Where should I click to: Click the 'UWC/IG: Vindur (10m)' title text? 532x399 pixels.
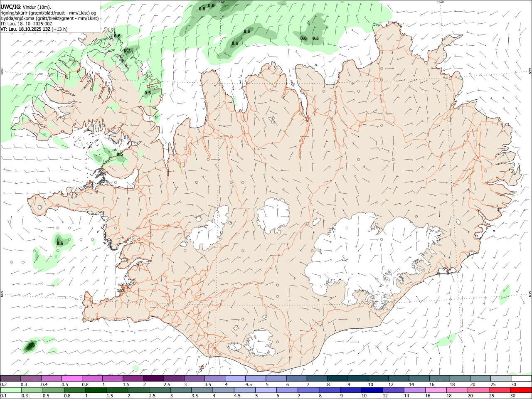tap(26, 7)
